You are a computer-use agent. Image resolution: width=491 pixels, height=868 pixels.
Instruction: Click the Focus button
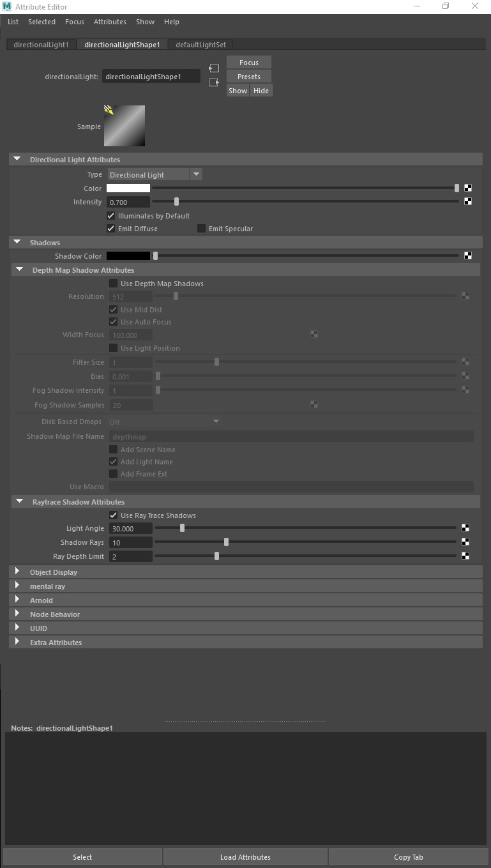coord(249,63)
